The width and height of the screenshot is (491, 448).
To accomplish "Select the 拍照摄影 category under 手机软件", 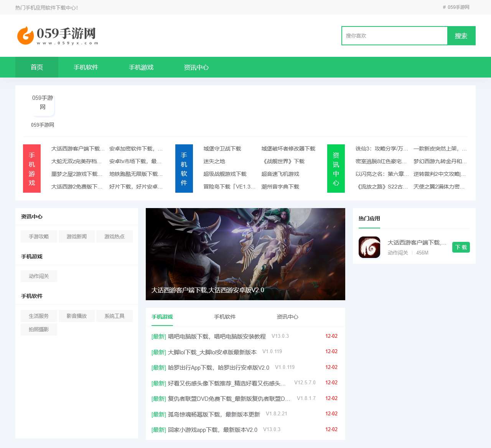I will pyautogui.click(x=39, y=329).
